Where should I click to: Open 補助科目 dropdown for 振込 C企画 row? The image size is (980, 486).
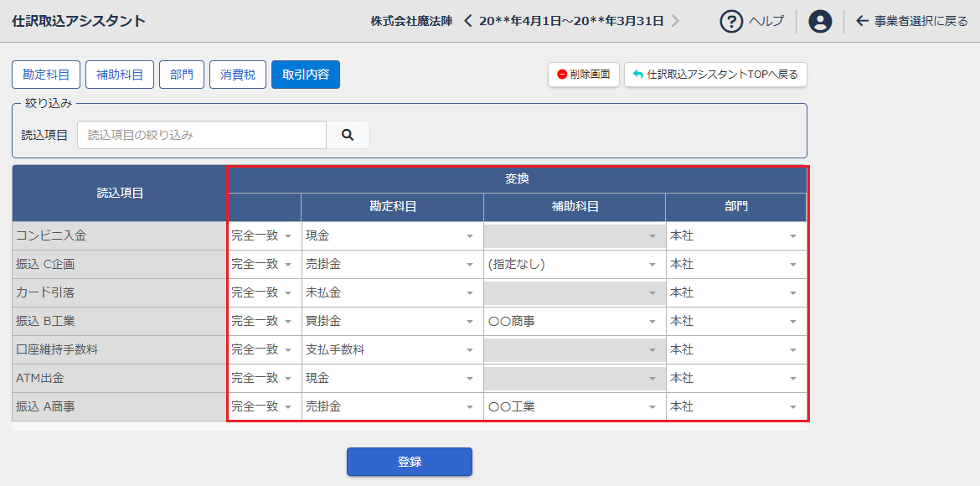(x=574, y=265)
